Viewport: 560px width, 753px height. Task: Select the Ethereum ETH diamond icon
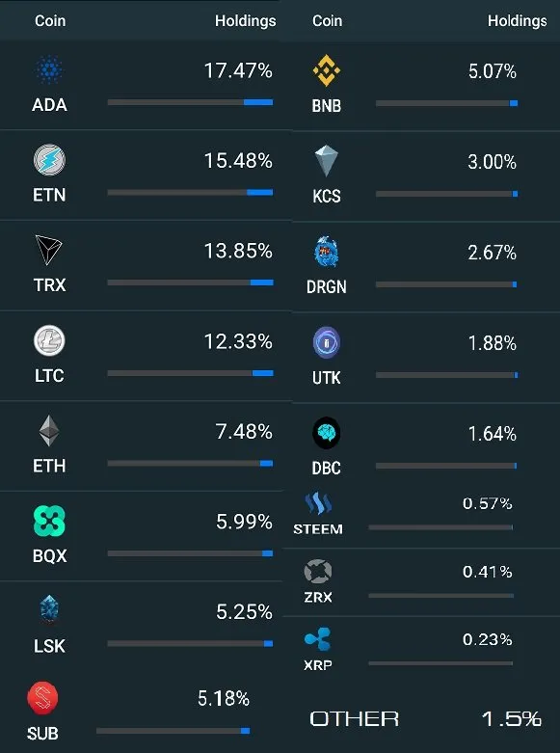(49, 431)
